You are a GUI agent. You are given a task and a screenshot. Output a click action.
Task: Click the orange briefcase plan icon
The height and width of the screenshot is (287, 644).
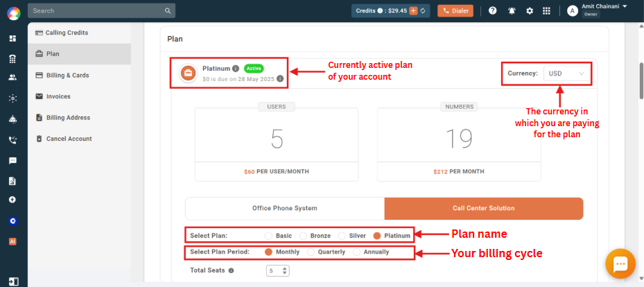click(188, 73)
